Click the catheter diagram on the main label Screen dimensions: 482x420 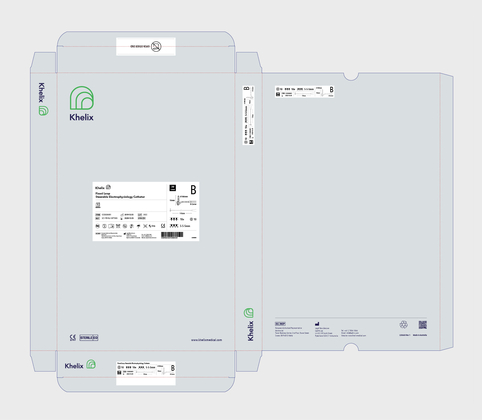point(183,204)
